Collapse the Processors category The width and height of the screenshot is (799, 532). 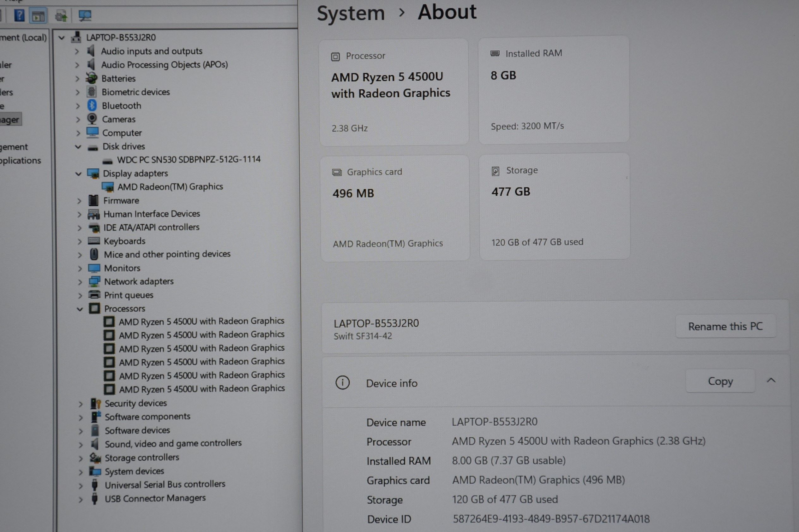(80, 309)
